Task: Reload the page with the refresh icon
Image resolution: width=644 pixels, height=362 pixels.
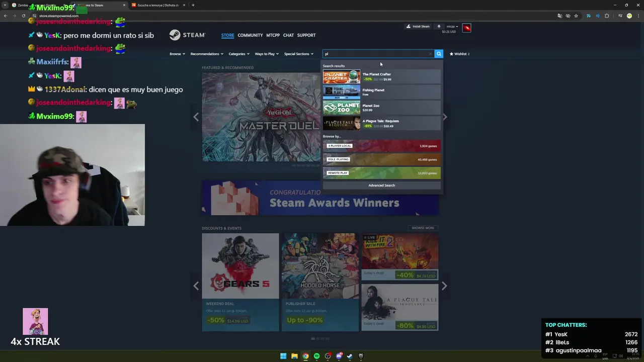Action: pyautogui.click(x=23, y=16)
